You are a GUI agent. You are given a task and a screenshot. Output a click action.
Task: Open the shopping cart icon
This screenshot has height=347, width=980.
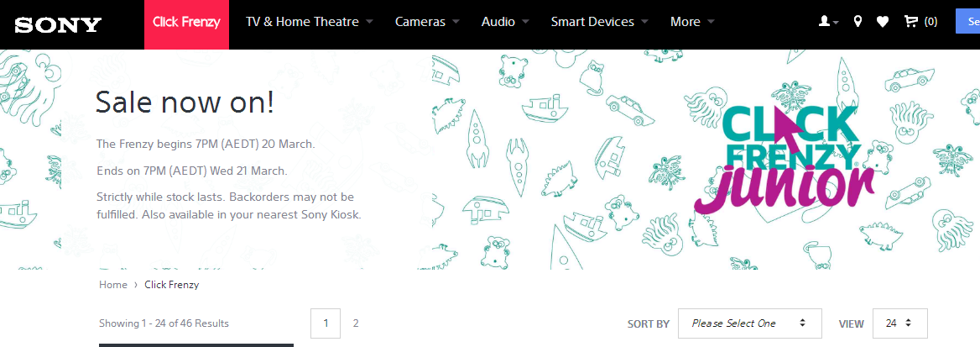pos(910,22)
